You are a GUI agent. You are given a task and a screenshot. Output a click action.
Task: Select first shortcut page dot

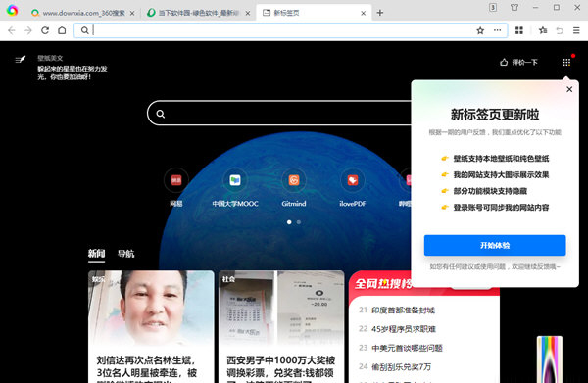[x=289, y=222]
